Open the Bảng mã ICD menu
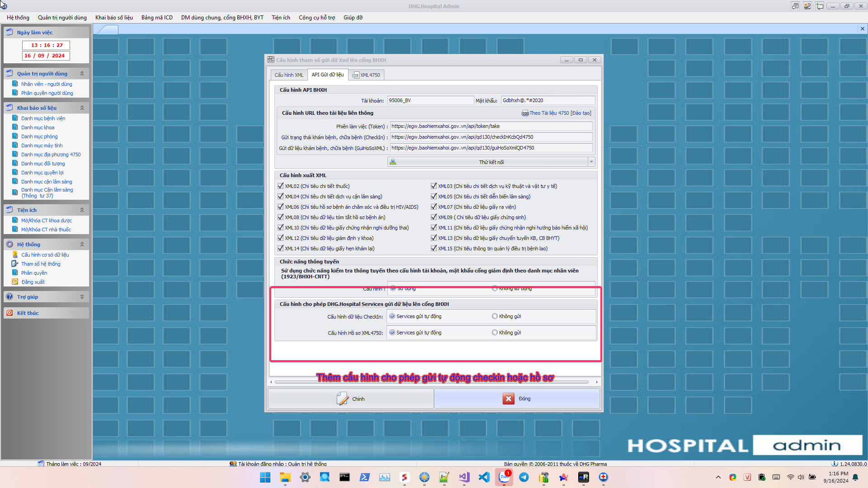The width and height of the screenshot is (868, 488). [157, 18]
